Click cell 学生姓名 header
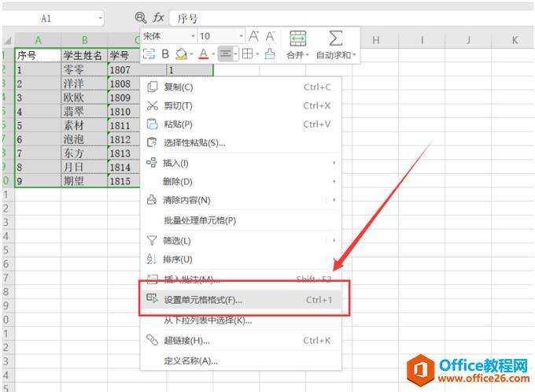Image resolution: width=535 pixels, height=392 pixels. click(84, 55)
